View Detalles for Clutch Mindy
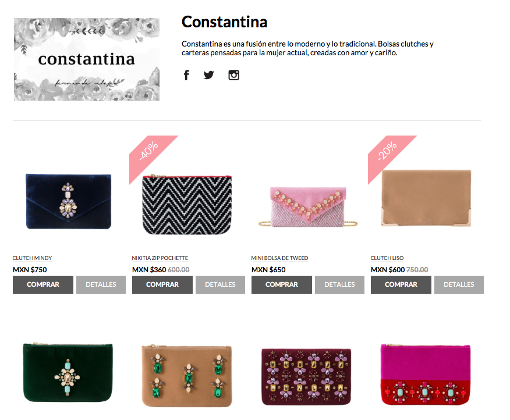Image resolution: width=510 pixels, height=420 pixels. pos(101,285)
